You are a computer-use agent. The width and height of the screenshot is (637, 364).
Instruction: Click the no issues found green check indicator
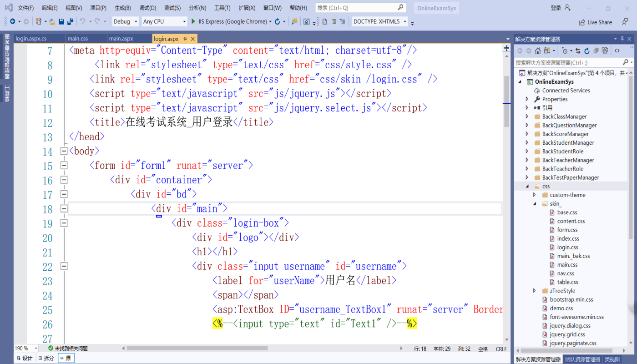pos(51,348)
